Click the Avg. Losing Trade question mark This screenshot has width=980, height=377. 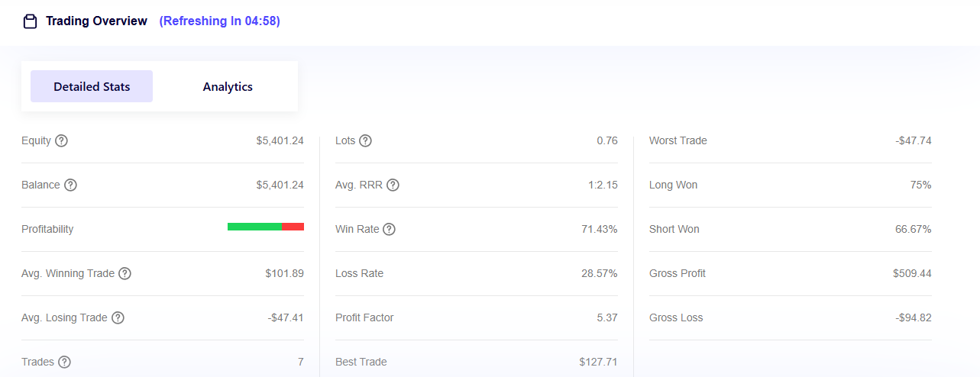[118, 317]
